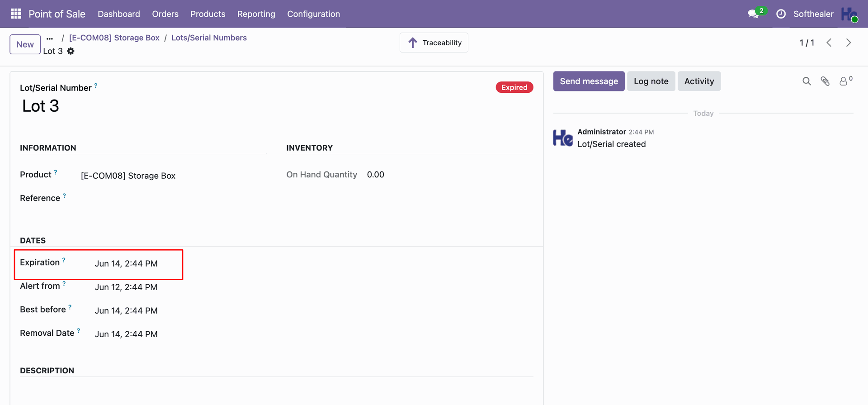This screenshot has height=405, width=868.
Task: Go to the next record arrow
Action: coord(849,43)
